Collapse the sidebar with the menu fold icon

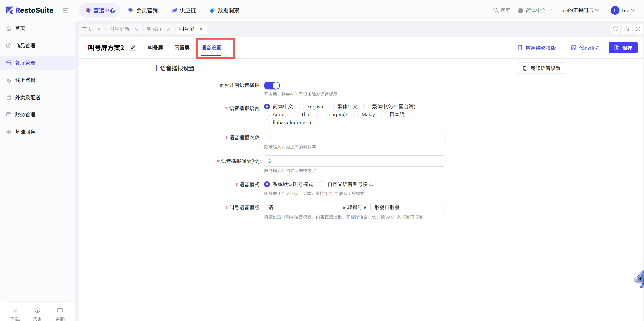click(x=66, y=10)
